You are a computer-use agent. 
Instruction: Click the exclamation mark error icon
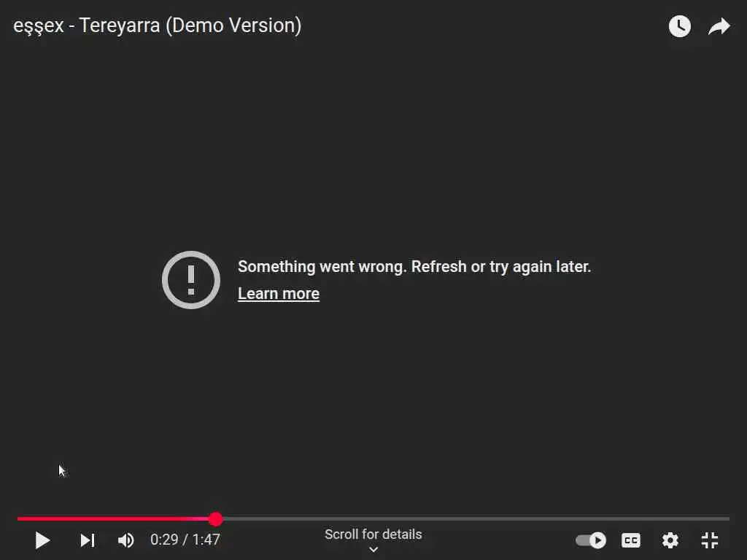tap(191, 280)
